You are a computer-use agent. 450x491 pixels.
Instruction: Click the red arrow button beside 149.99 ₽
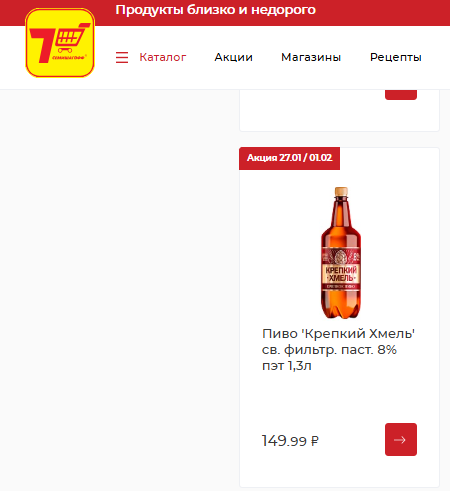click(x=401, y=439)
